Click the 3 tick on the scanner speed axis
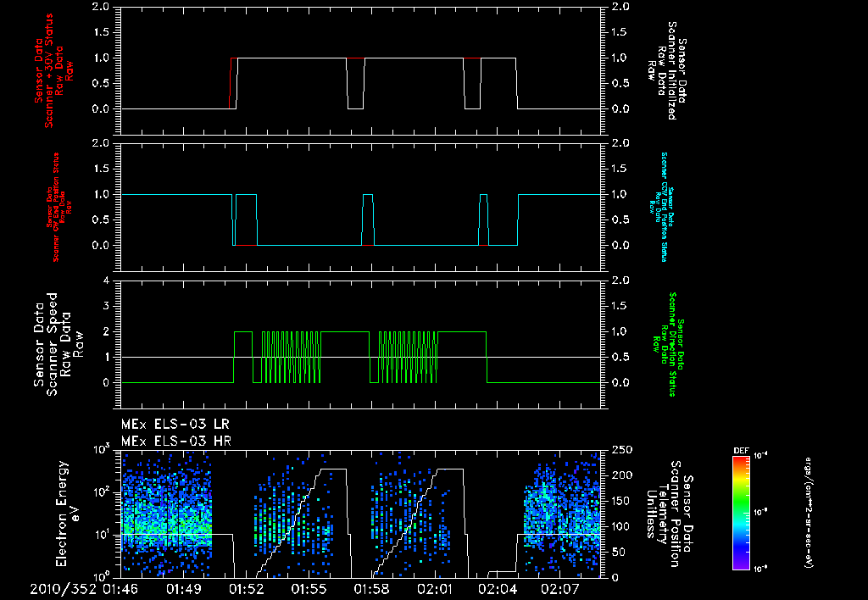 (106, 306)
